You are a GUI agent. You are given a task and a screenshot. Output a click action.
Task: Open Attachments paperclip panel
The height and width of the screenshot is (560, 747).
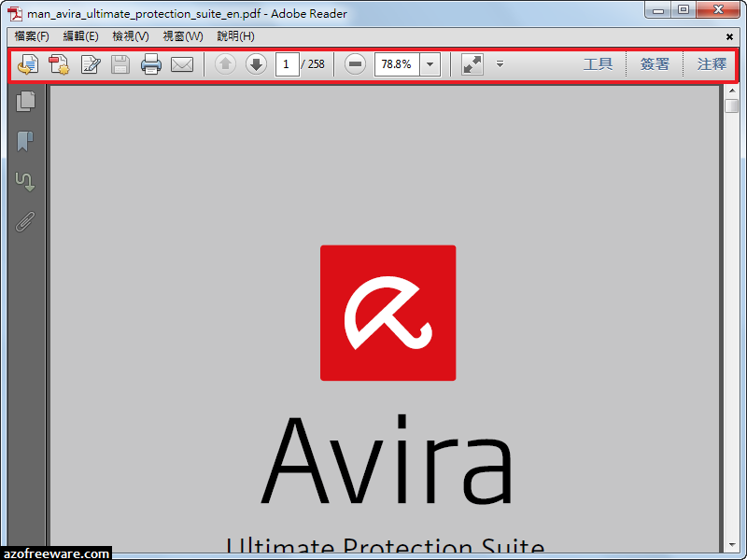point(25,221)
